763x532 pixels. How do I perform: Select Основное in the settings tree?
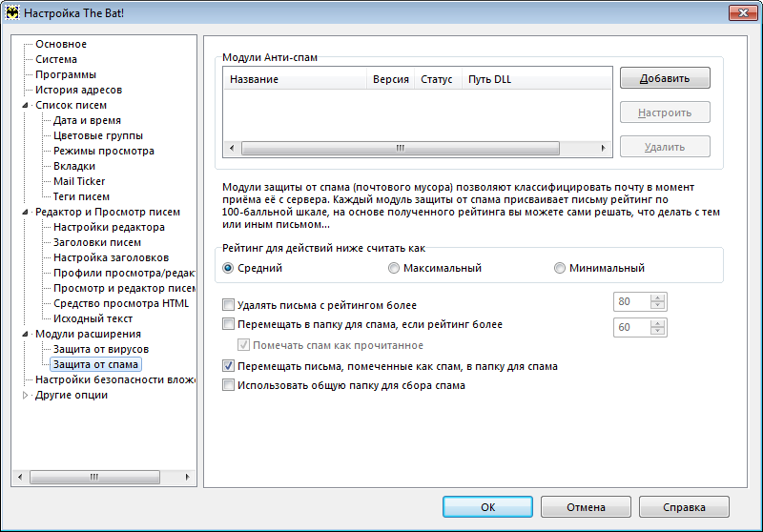[x=61, y=44]
